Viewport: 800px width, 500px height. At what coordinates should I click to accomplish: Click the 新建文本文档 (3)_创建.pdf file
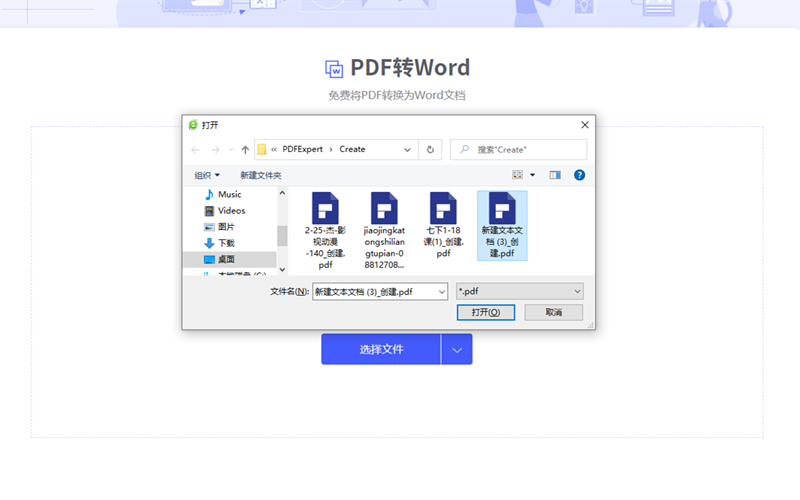(x=502, y=208)
